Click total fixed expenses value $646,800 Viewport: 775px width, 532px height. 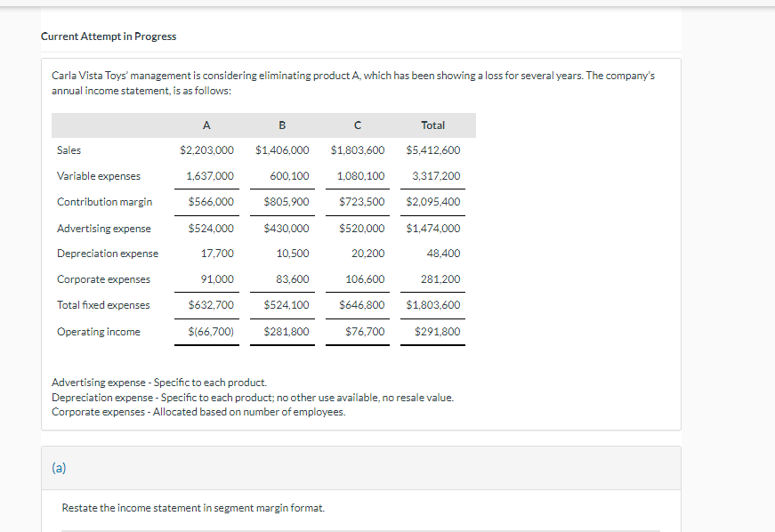point(362,305)
